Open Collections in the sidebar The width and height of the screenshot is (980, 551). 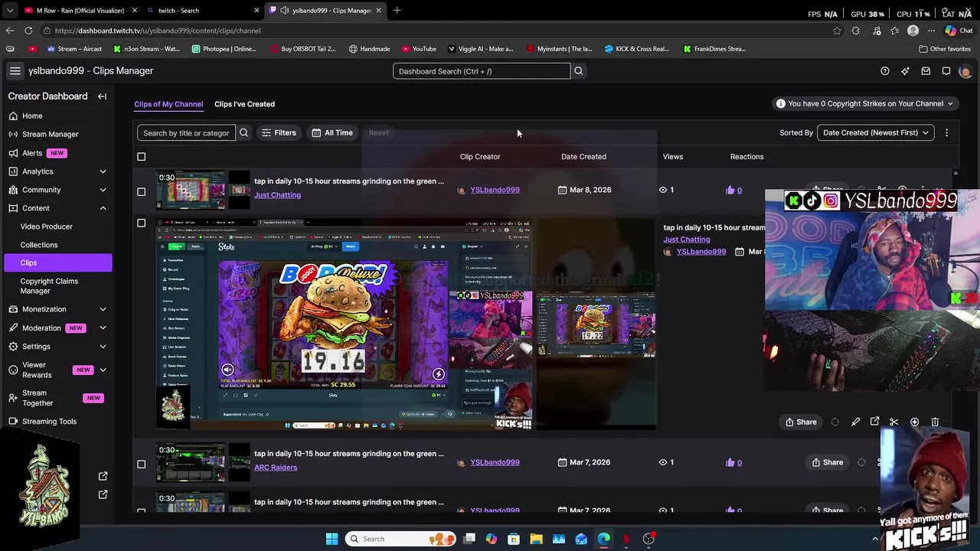click(x=39, y=245)
